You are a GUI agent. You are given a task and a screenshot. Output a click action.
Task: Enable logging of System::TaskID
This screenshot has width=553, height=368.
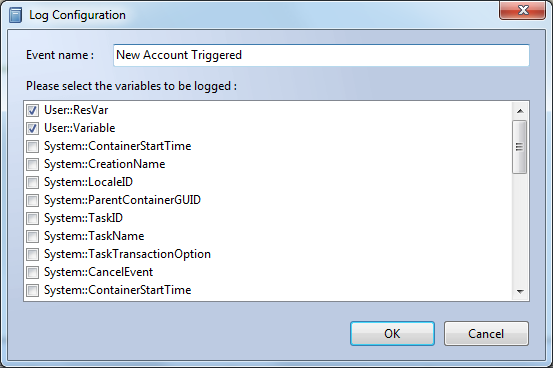[x=32, y=218]
